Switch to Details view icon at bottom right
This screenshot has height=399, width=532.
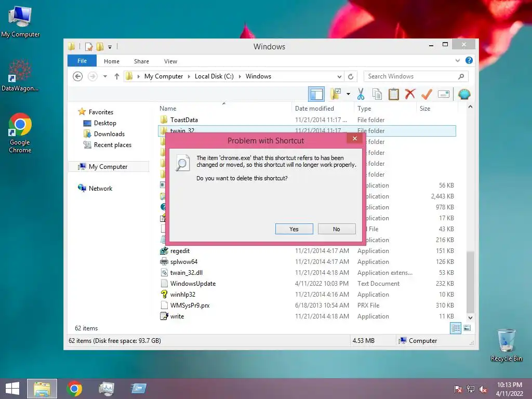456,328
